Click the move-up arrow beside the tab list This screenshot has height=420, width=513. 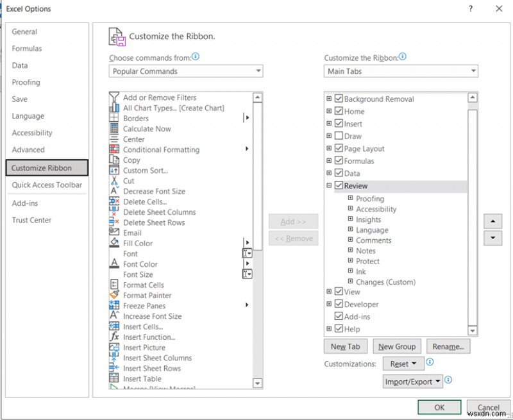[492, 221]
